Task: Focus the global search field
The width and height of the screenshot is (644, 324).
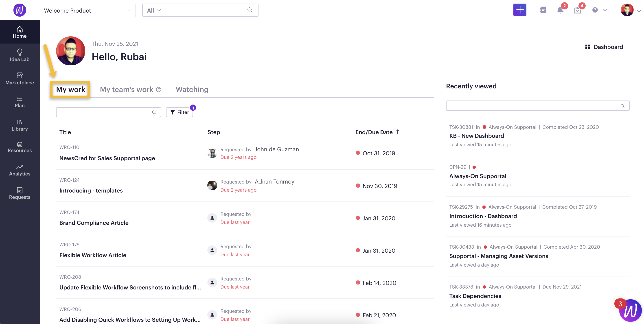Action: click(212, 10)
